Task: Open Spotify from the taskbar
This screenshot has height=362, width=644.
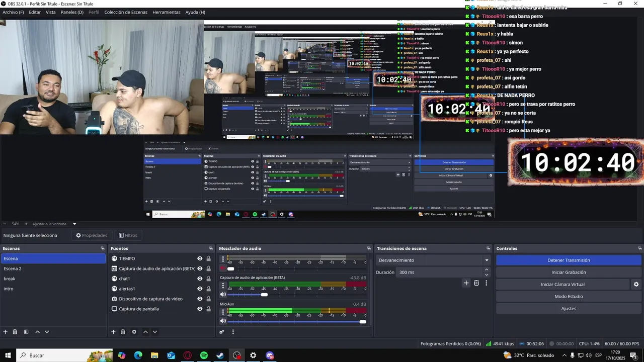Action: point(204,355)
